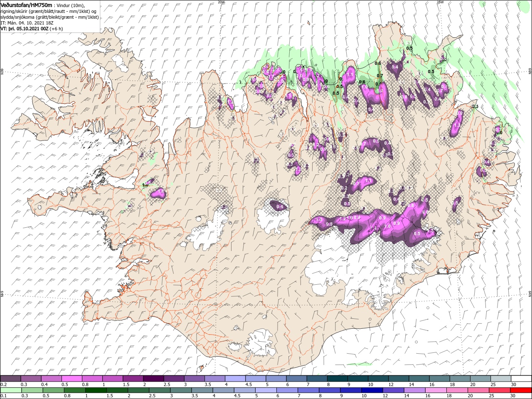
Task: Pick lower-row bright red swatch starting at 30
Action: coord(521,390)
